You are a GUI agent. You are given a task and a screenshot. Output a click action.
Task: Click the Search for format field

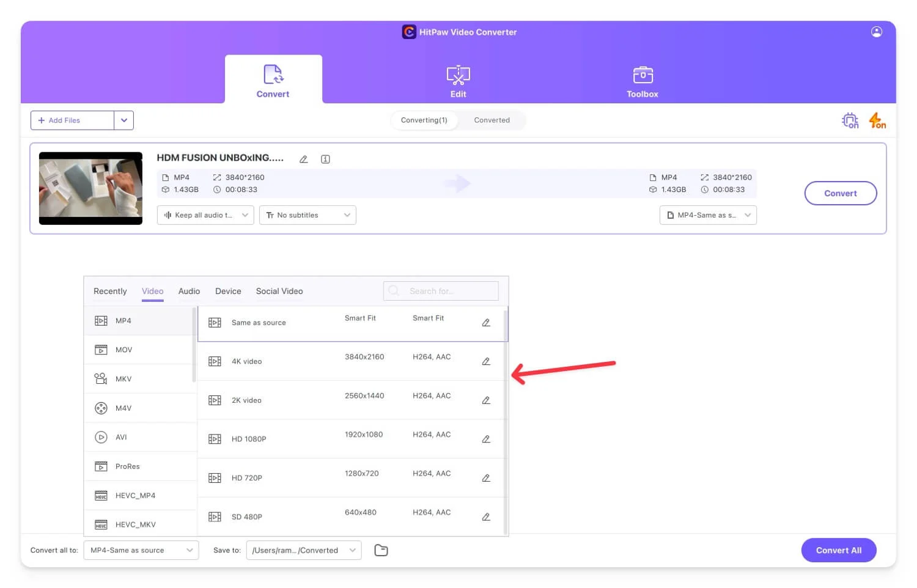point(441,291)
